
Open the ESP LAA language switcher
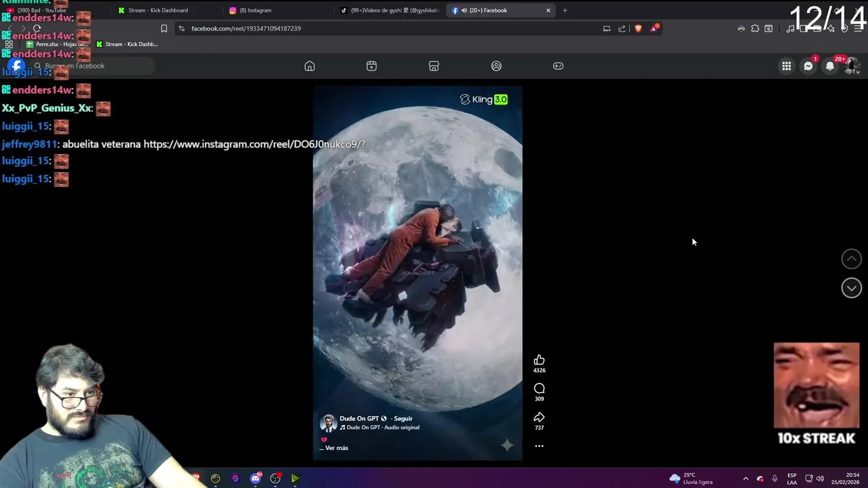[x=791, y=479]
